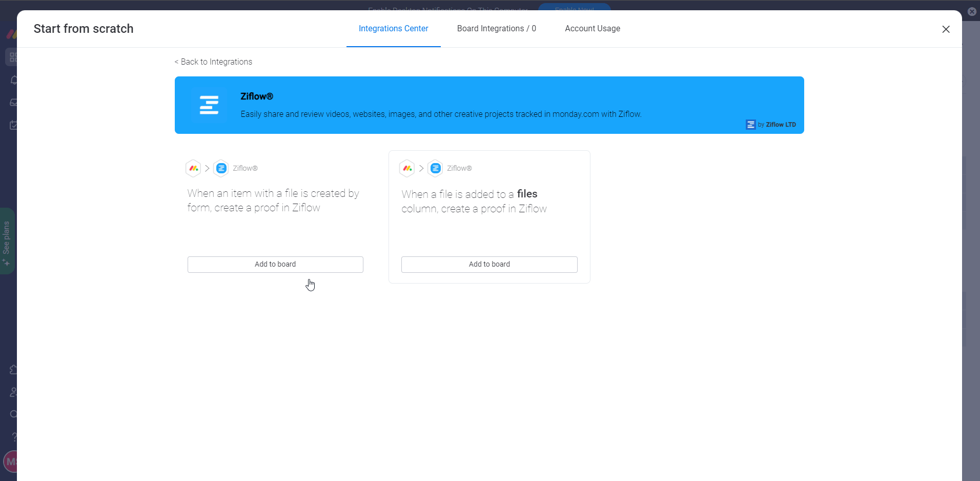
Task: Click the bold files column field in recipe
Action: coord(527,194)
